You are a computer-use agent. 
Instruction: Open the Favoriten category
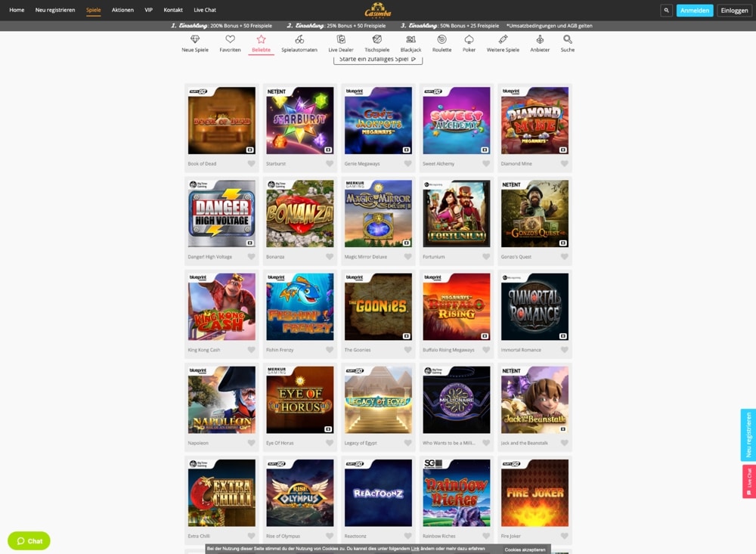point(230,43)
